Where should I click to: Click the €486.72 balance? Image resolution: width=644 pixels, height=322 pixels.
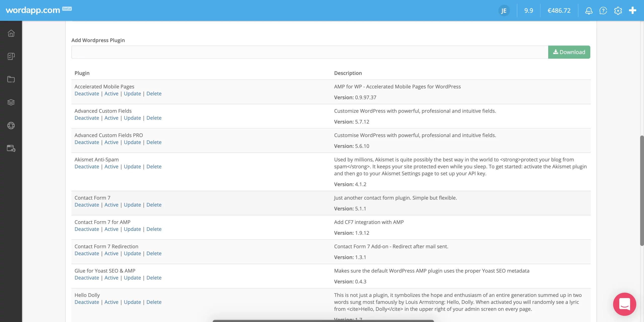click(x=559, y=11)
